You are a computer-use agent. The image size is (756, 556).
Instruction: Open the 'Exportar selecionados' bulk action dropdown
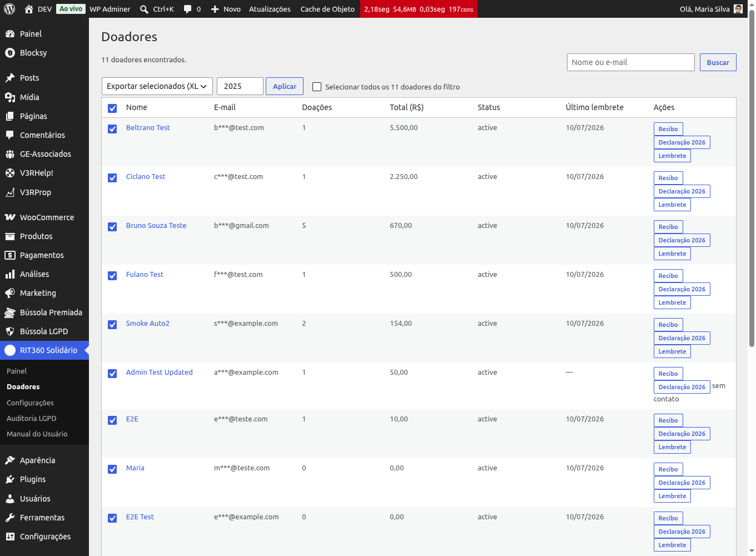pyautogui.click(x=157, y=86)
